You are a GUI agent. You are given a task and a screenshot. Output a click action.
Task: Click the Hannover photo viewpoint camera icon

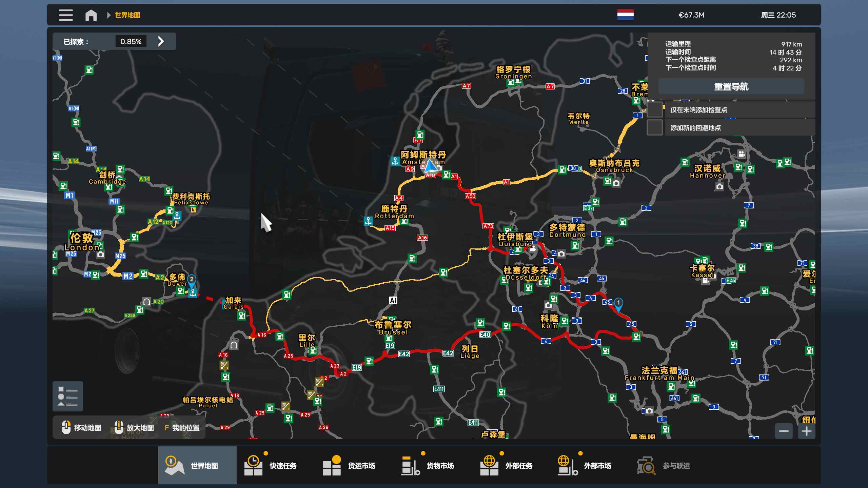719,186
